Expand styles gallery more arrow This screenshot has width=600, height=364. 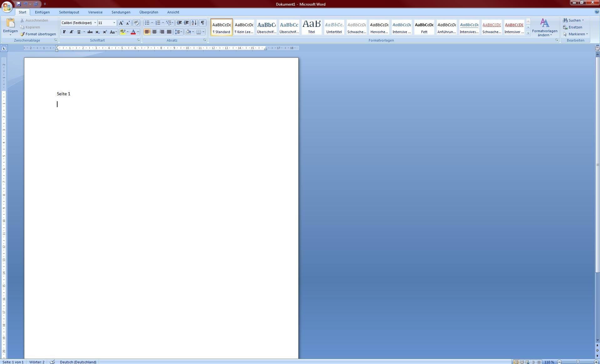[528, 33]
